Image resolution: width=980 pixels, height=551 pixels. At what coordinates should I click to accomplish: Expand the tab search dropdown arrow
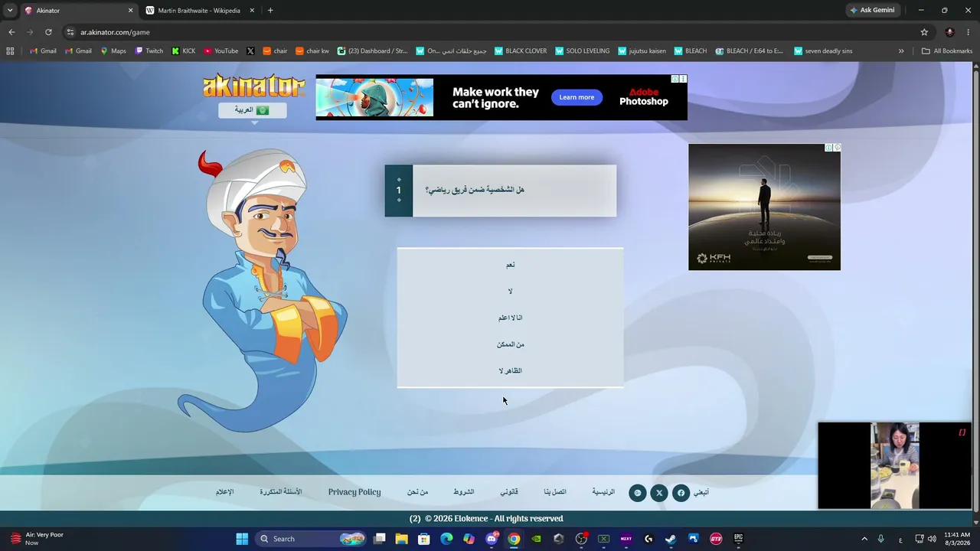coord(10,11)
